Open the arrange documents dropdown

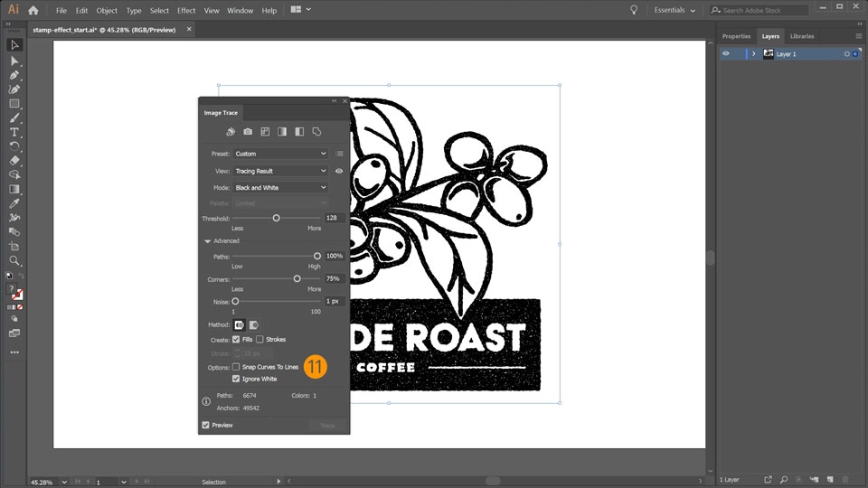click(301, 9)
